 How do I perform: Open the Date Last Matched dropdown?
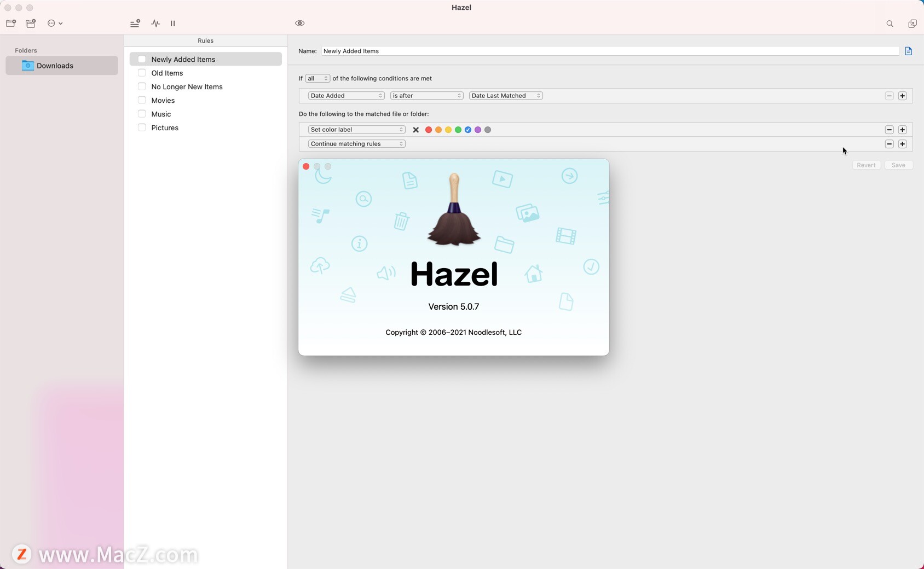(x=506, y=96)
